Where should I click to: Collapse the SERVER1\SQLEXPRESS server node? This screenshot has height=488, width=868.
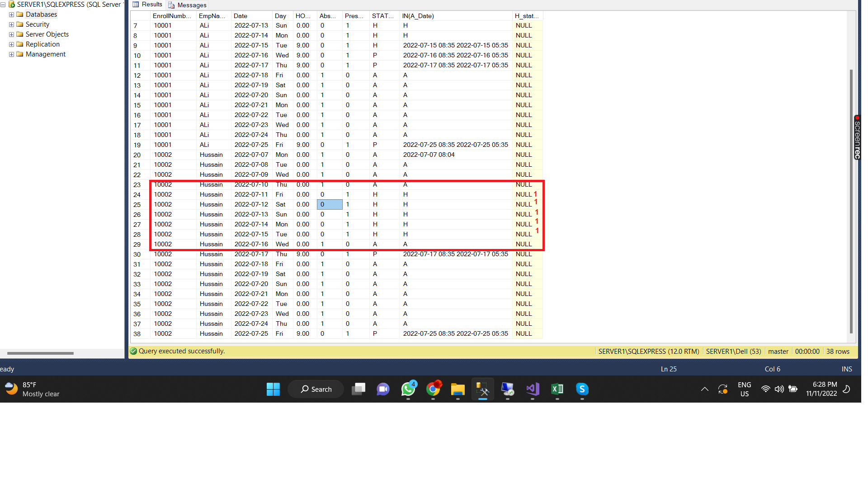tap(3, 5)
